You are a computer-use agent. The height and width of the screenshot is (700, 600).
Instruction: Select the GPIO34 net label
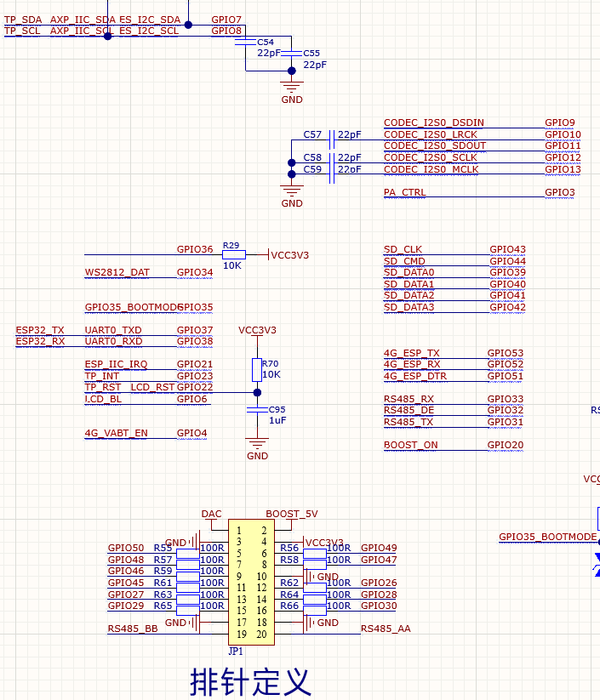(195, 272)
